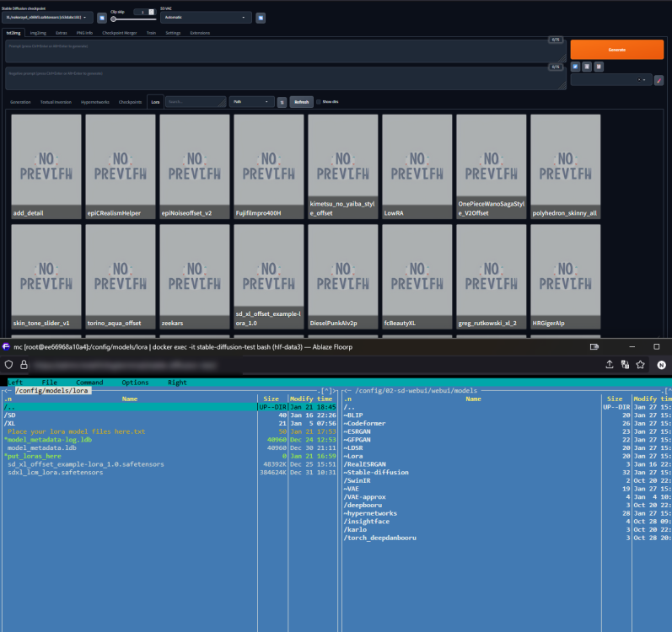Screen dimensions: 672x632
Task: Click the bookmark star icon in browser toolbar
Action: tap(640, 364)
